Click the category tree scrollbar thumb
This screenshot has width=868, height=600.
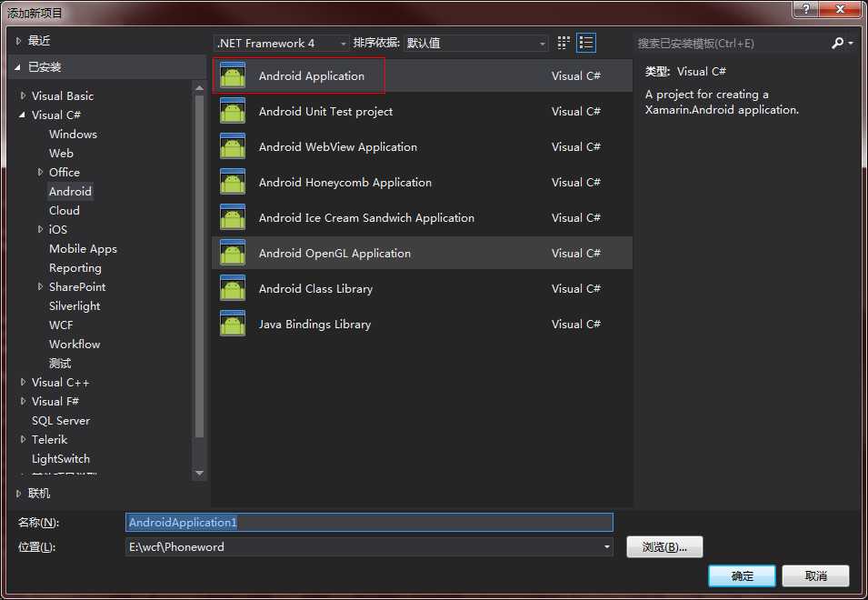pyautogui.click(x=199, y=266)
